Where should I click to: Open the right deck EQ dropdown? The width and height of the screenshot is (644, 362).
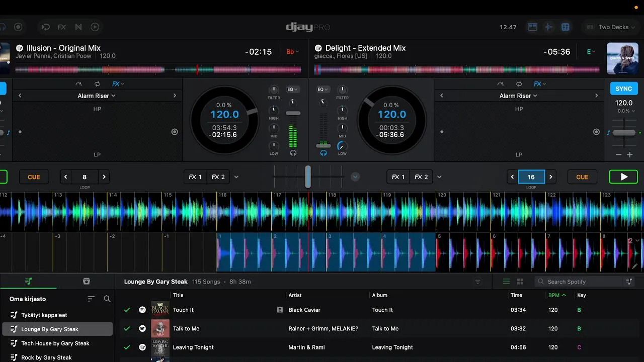pos(323,89)
